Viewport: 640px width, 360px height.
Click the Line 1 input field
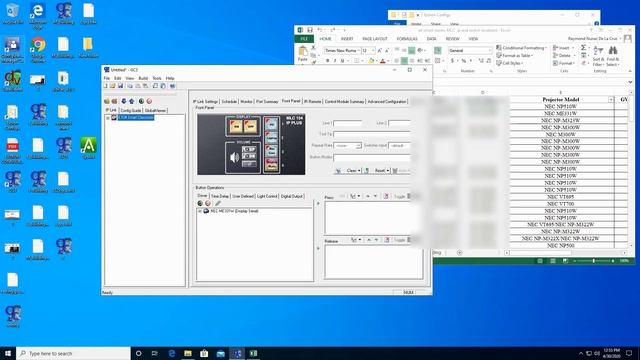coord(348,123)
